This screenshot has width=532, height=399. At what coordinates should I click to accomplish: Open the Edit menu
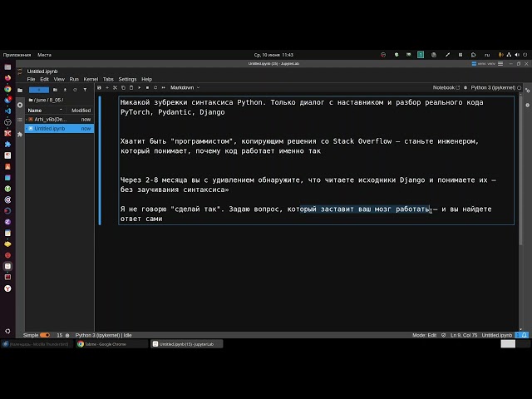[x=44, y=79]
